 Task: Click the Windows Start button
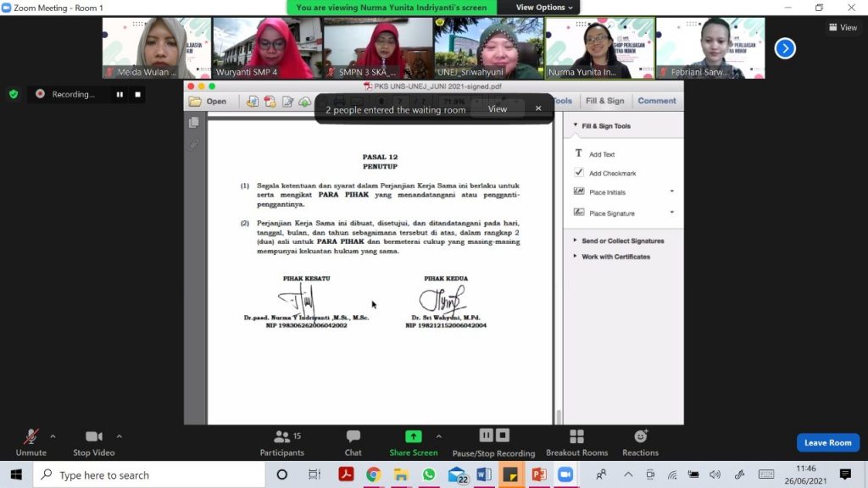[x=16, y=474]
